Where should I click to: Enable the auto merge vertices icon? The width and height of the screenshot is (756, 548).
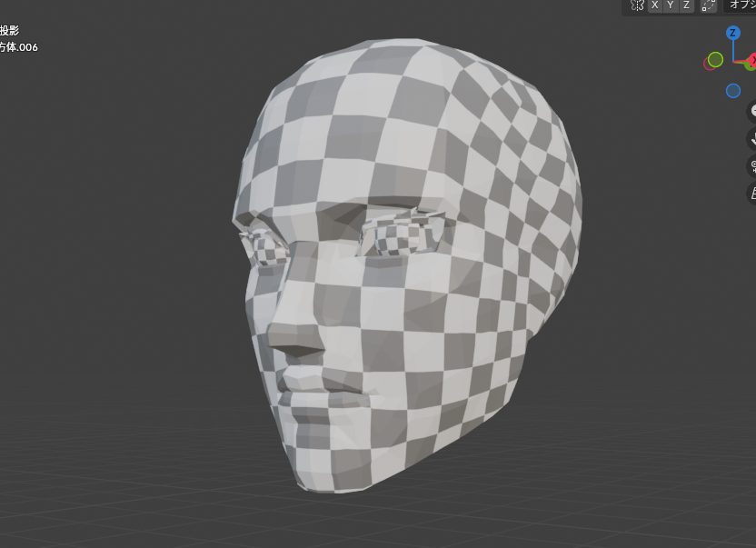(708, 5)
